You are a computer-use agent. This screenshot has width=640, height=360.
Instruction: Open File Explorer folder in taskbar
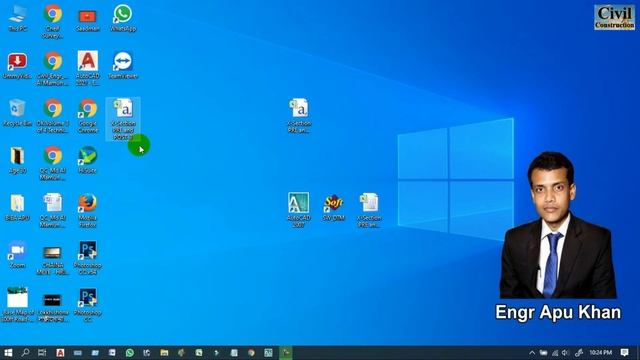point(164,353)
